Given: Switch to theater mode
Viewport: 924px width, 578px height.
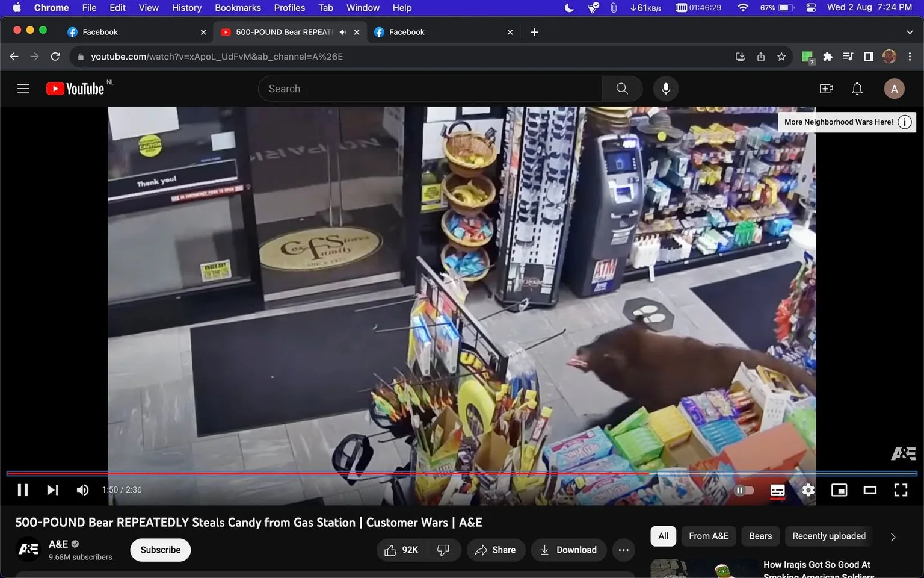Looking at the screenshot, I should pos(870,491).
